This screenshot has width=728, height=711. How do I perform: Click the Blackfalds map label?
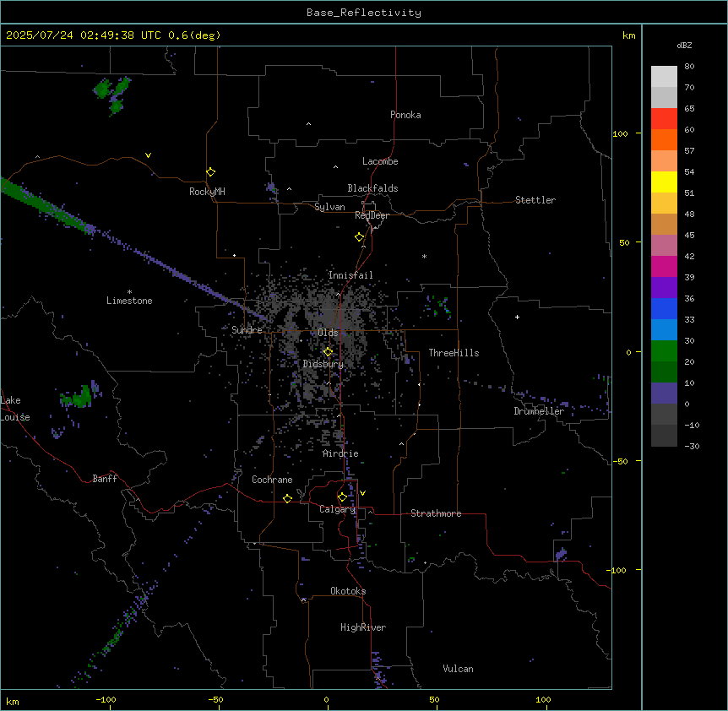pos(372,188)
